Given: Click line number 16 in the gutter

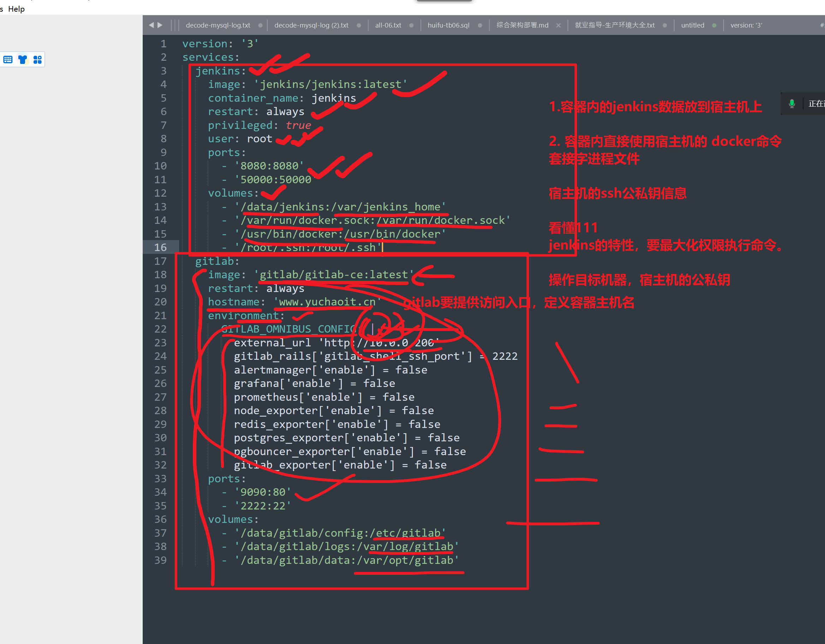Looking at the screenshot, I should pos(160,248).
